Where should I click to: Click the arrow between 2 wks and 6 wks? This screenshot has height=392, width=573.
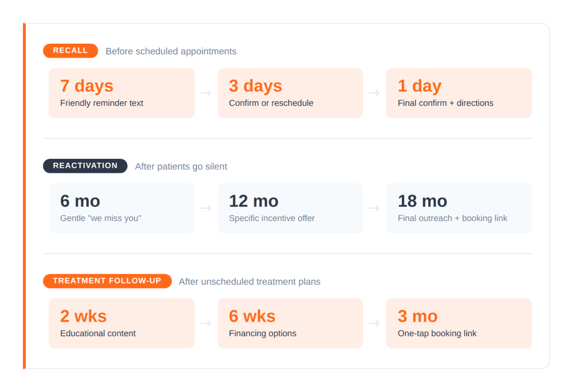coord(206,323)
